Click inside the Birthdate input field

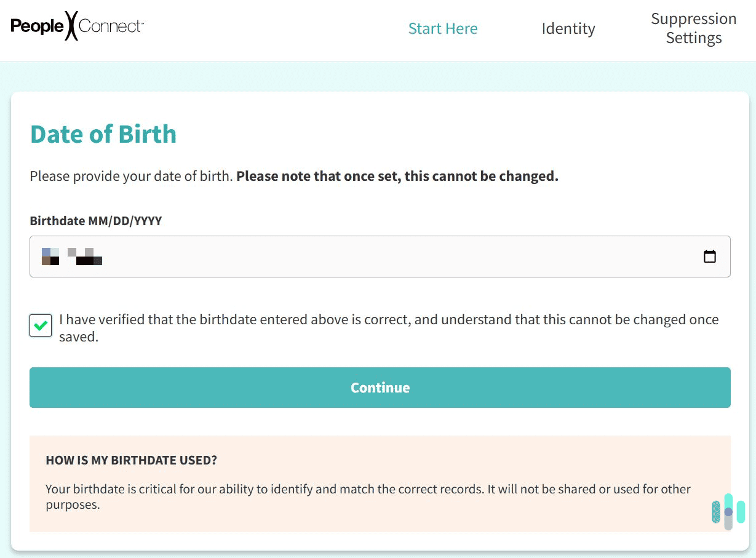[246, 256]
